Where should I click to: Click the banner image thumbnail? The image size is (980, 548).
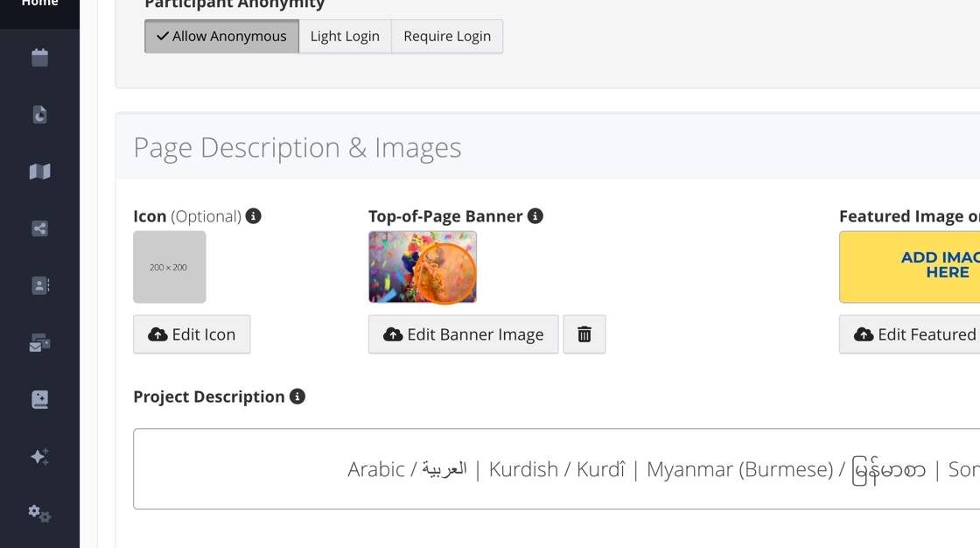[x=423, y=267]
